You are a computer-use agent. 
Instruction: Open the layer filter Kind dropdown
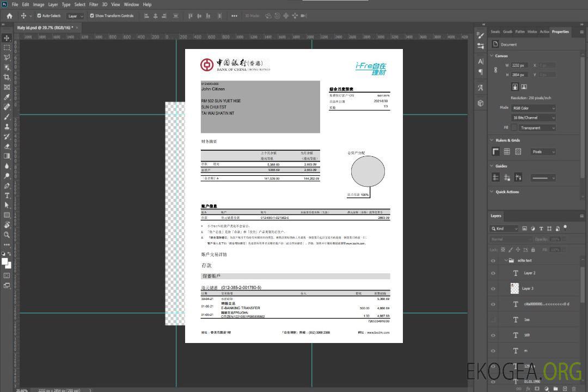(x=504, y=229)
